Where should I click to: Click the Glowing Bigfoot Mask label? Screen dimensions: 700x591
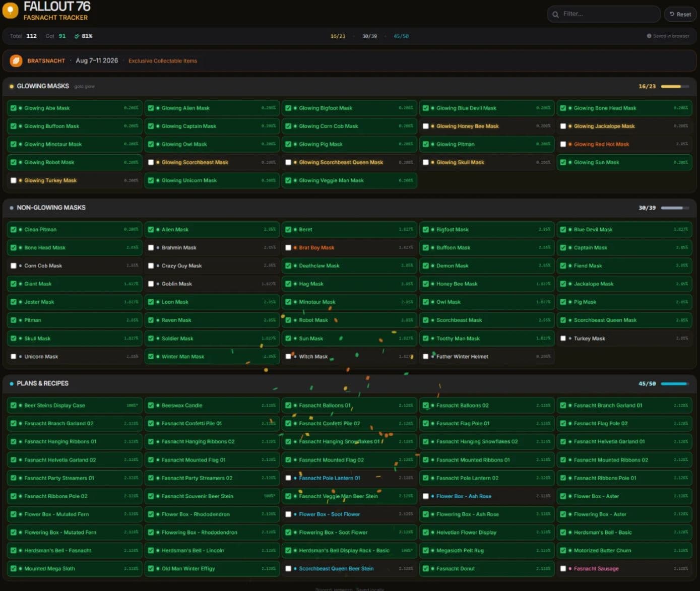point(326,108)
